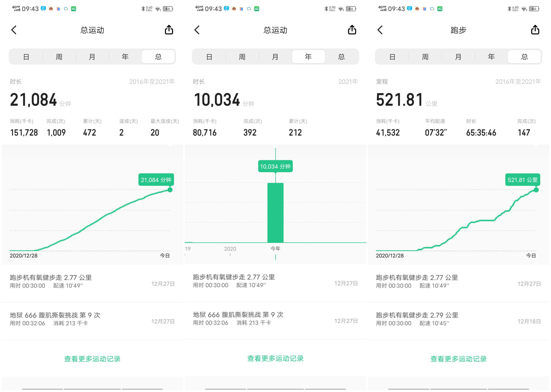Tap battery indicator in left screen status bar

pos(168,9)
